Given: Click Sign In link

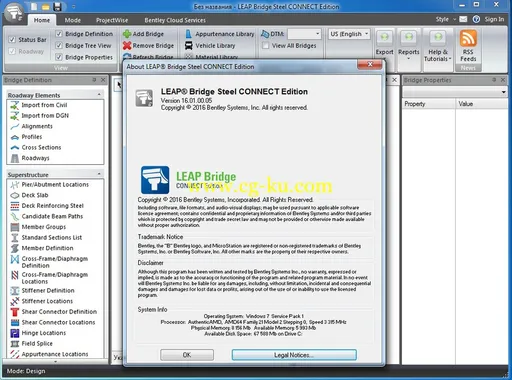Looking at the screenshot, I should pyautogui.click(x=494, y=19).
